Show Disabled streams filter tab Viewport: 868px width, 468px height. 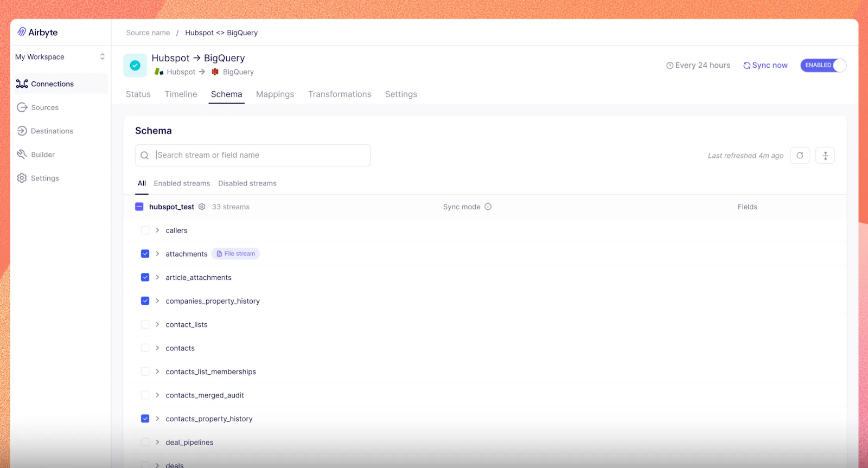tap(247, 183)
